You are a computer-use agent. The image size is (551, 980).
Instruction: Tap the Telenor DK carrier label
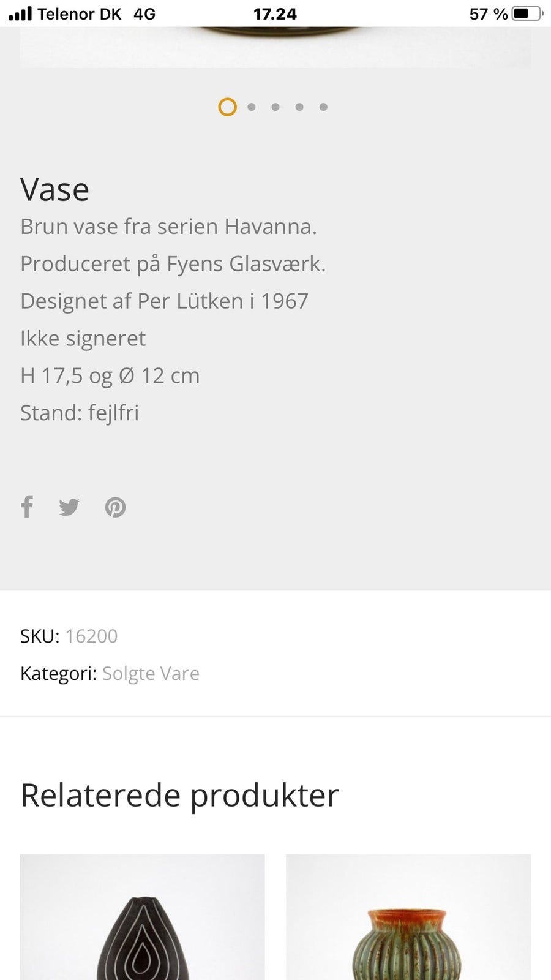pyautogui.click(x=80, y=13)
